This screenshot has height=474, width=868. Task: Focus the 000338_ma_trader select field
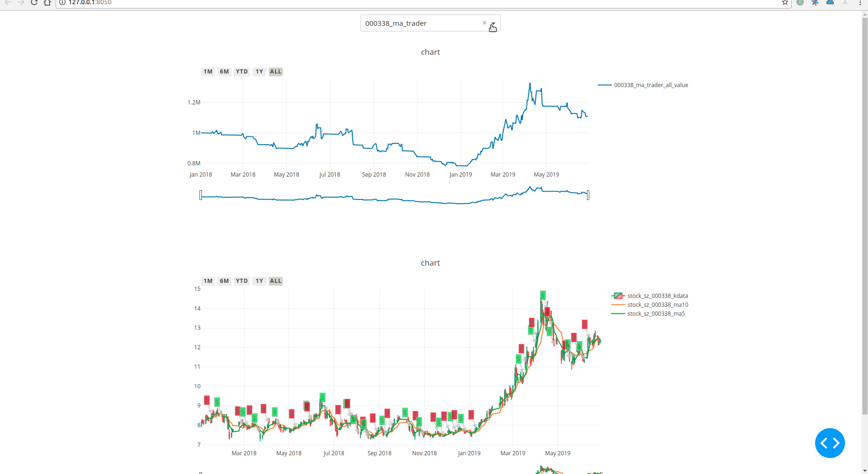[x=430, y=23]
